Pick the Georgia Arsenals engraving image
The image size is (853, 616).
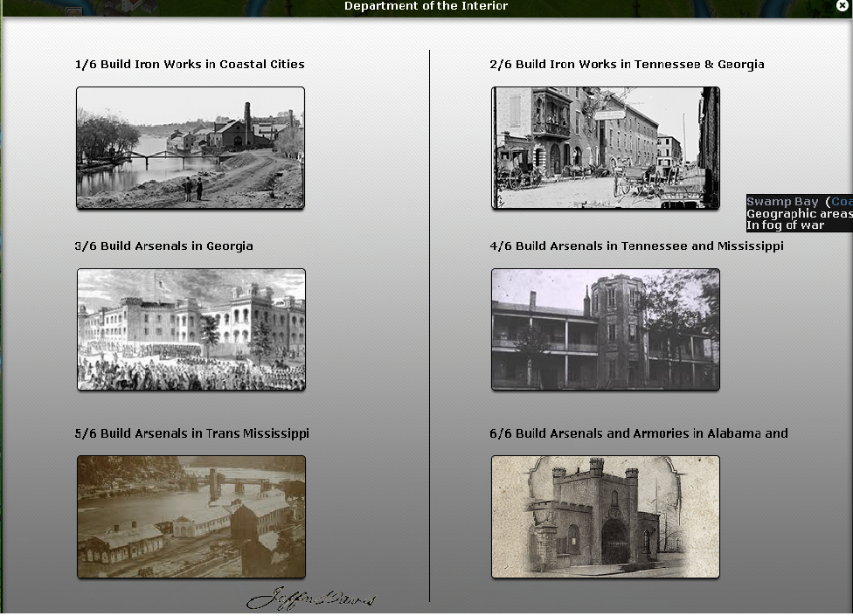(x=191, y=329)
